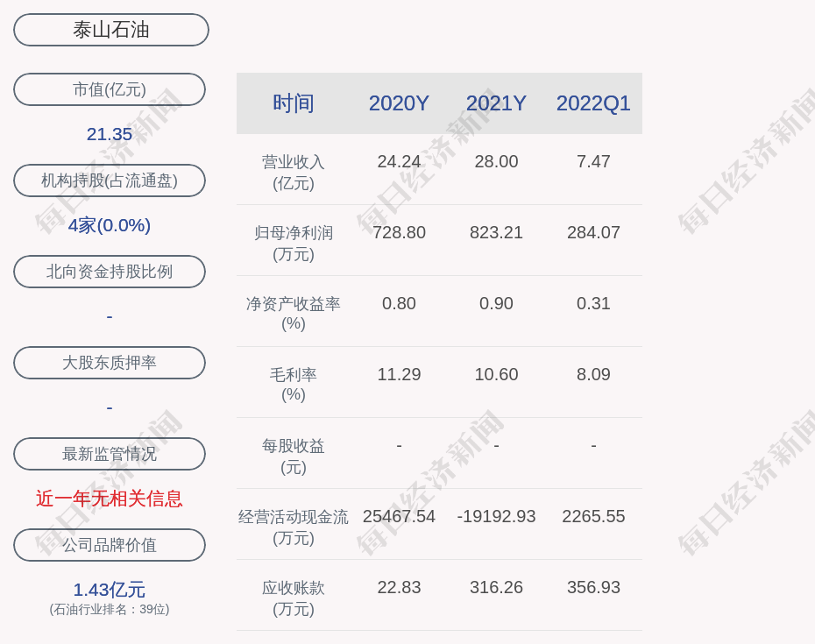This screenshot has height=644, width=815.
Task: Click the 毛利率 (%) row label
Action: [294, 385]
